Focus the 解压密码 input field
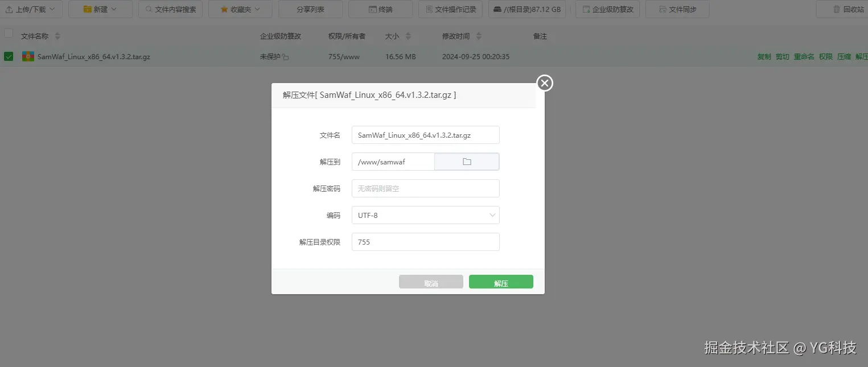Image resolution: width=868 pixels, height=367 pixels. point(425,188)
